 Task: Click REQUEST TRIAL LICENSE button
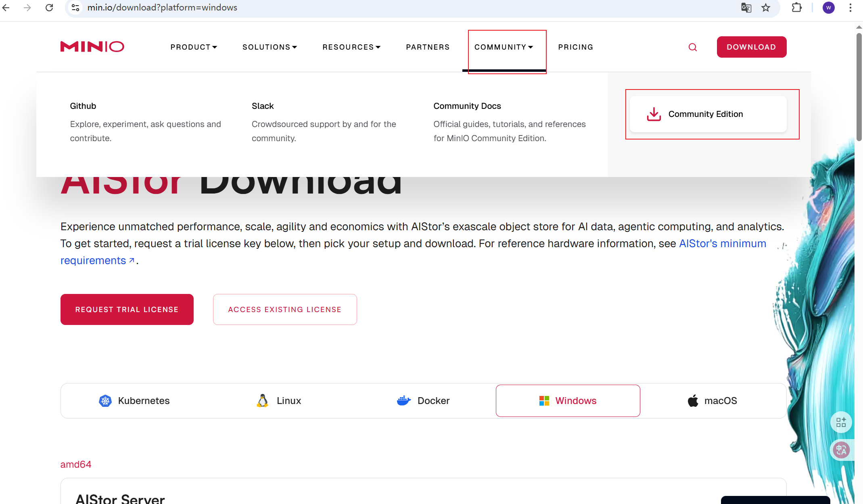127,309
